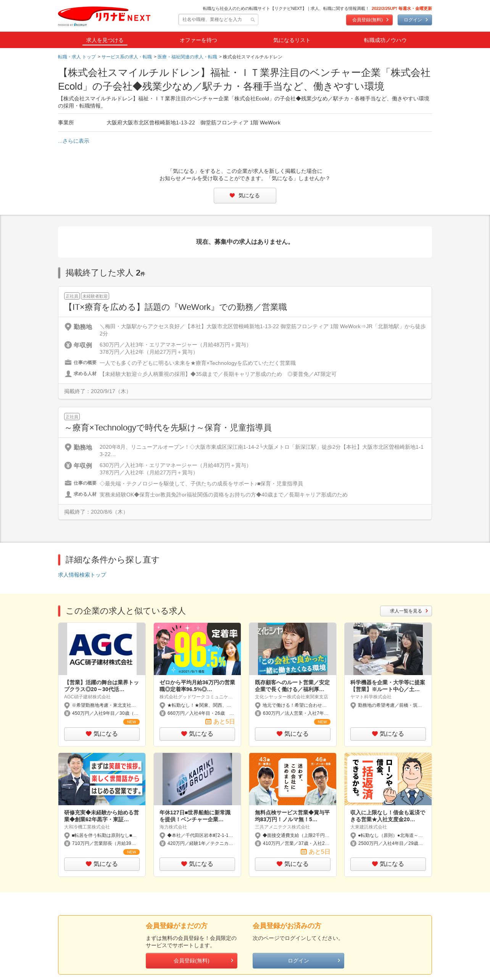This screenshot has width=490, height=980.
Task: Click the search magnifier icon in header
Action: pos(253,20)
